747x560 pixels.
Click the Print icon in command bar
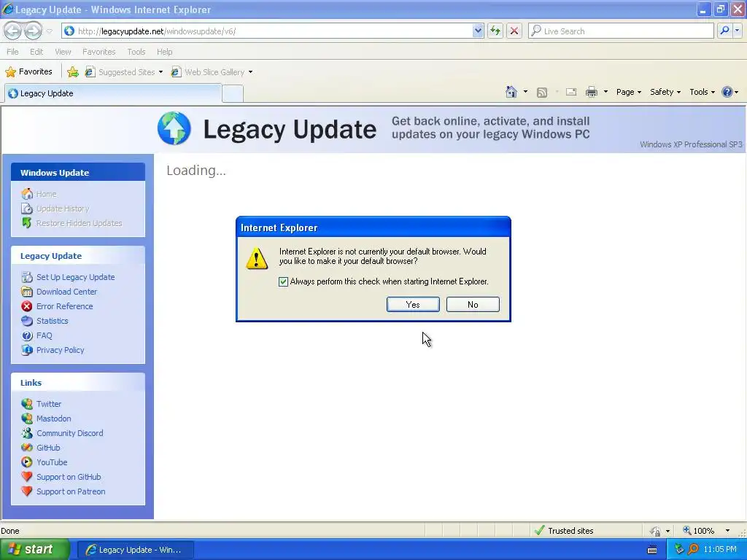click(591, 92)
